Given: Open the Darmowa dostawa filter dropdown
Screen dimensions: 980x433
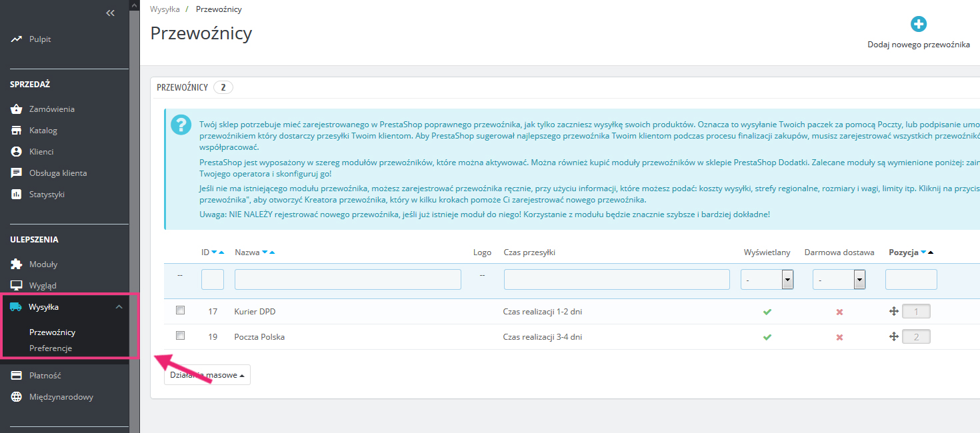Looking at the screenshot, I should [839, 280].
